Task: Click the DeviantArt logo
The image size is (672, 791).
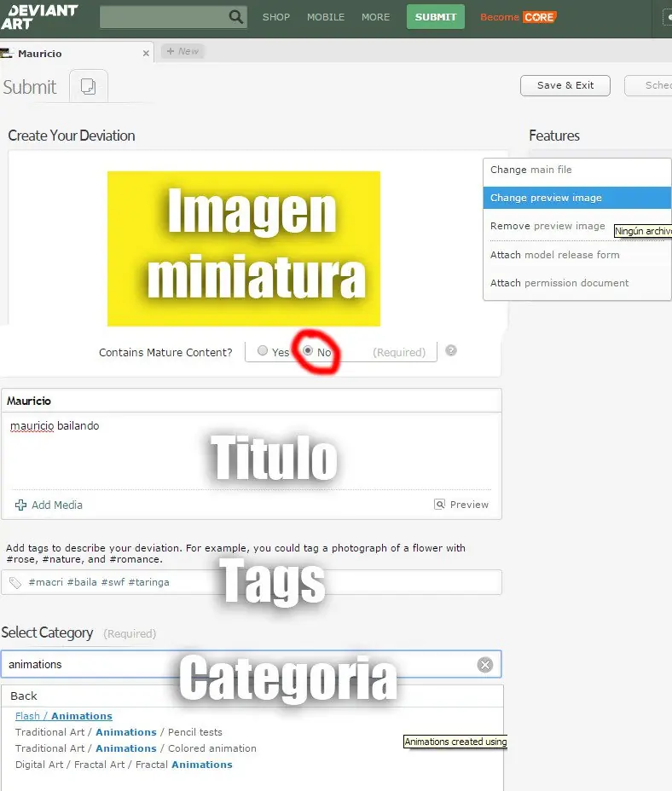Action: tap(39, 18)
